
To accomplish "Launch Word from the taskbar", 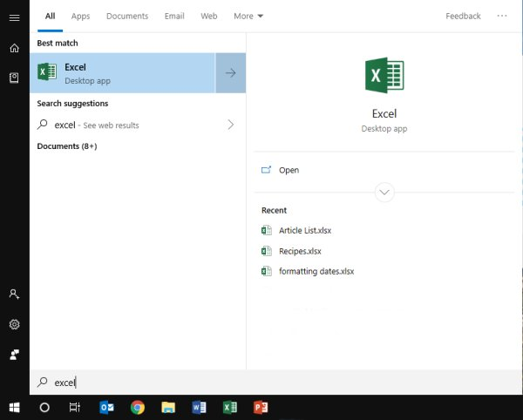I will (199, 407).
